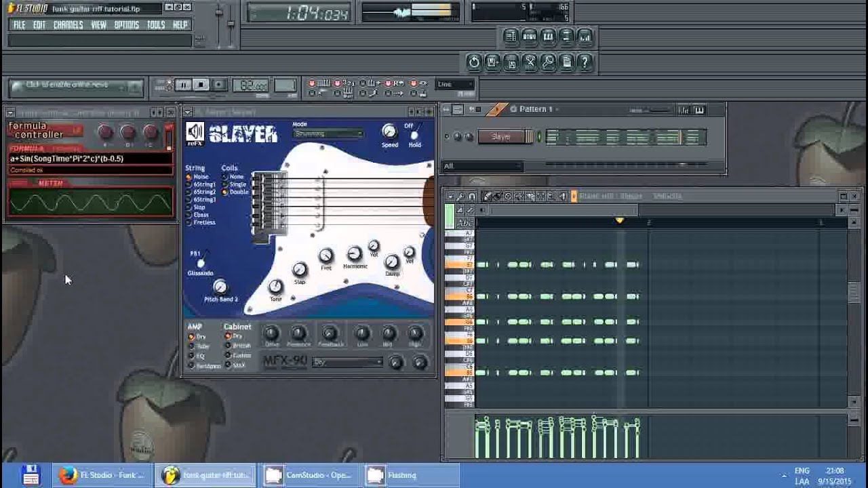Select the Noise string option
868x488 pixels.
[198, 177]
